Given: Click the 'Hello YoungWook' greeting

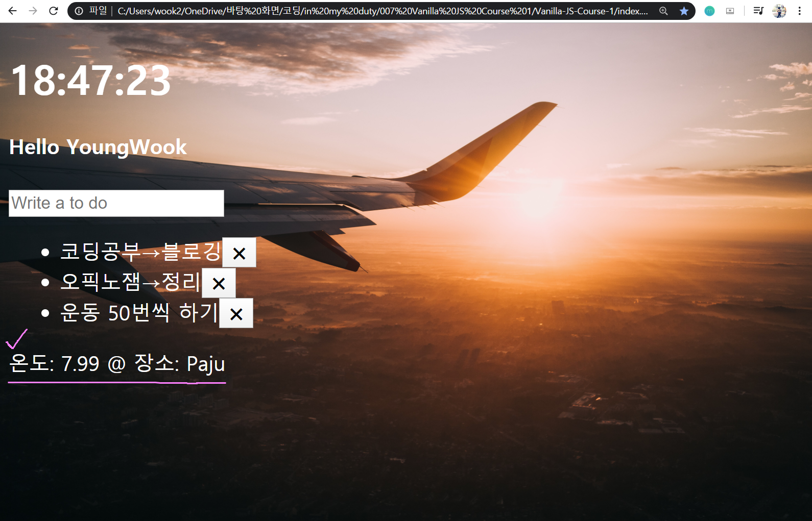Looking at the screenshot, I should click(x=98, y=147).
